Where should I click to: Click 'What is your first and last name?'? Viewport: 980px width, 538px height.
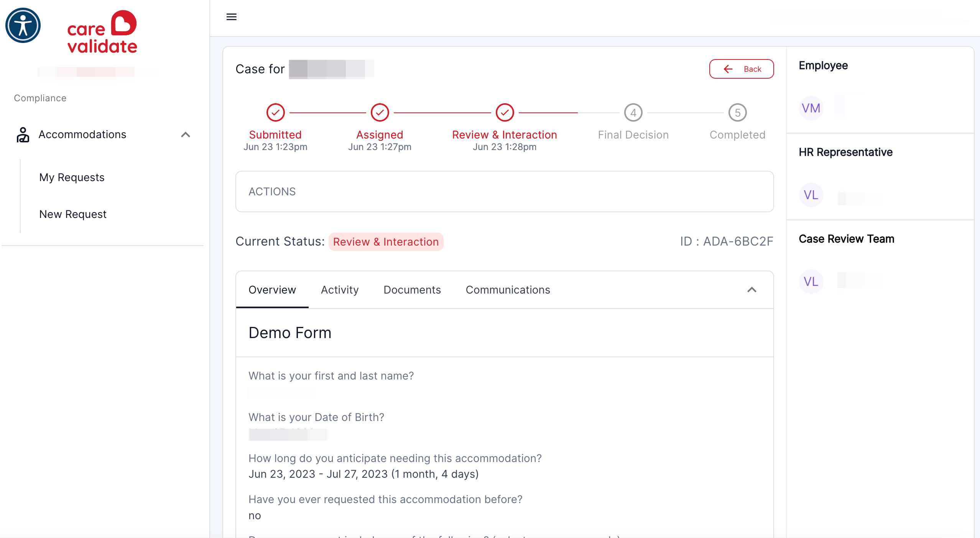coord(331,376)
